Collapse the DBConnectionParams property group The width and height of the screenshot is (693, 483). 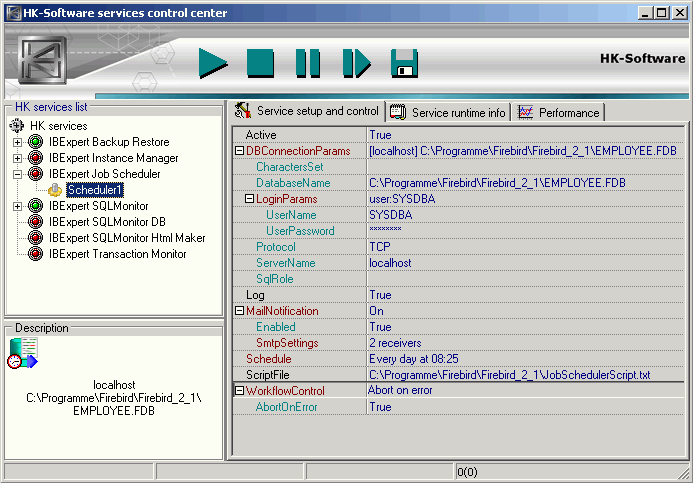point(239,151)
